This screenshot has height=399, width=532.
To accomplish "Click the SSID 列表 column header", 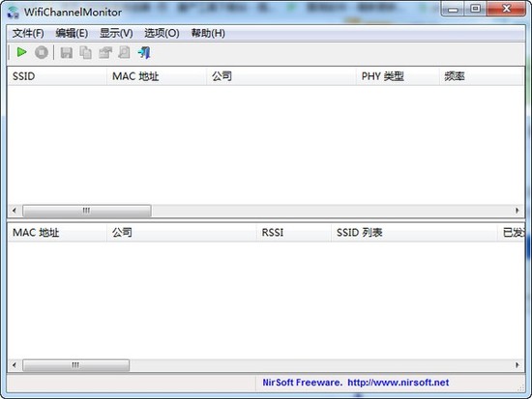I will (x=414, y=233).
